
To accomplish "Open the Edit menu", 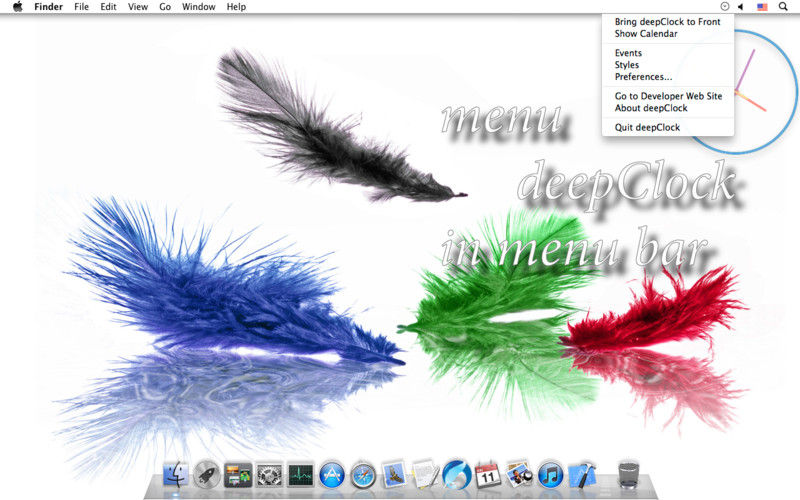I will pos(108,7).
